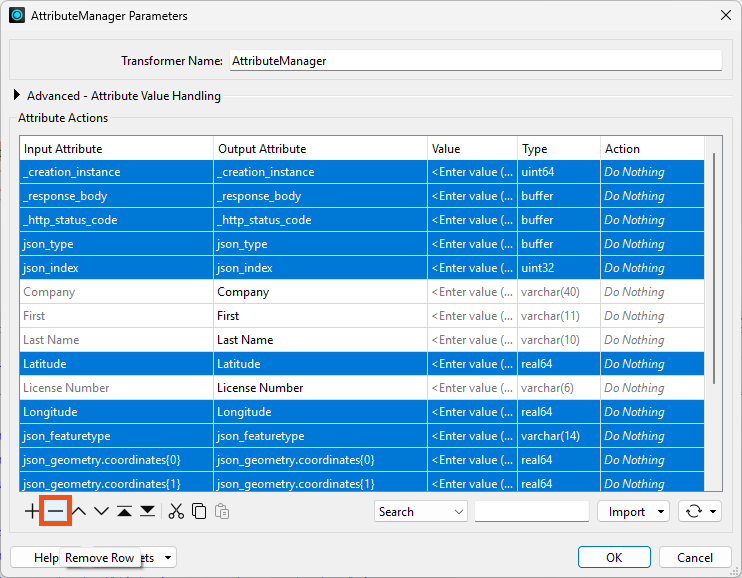Click Do Nothing action for Latitude row
Image resolution: width=742 pixels, height=578 pixels.
pos(652,364)
